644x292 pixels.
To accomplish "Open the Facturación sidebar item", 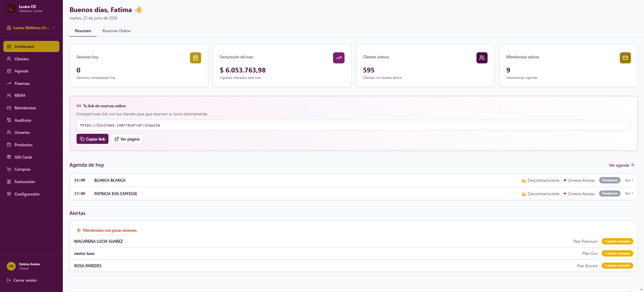I will pos(31,182).
